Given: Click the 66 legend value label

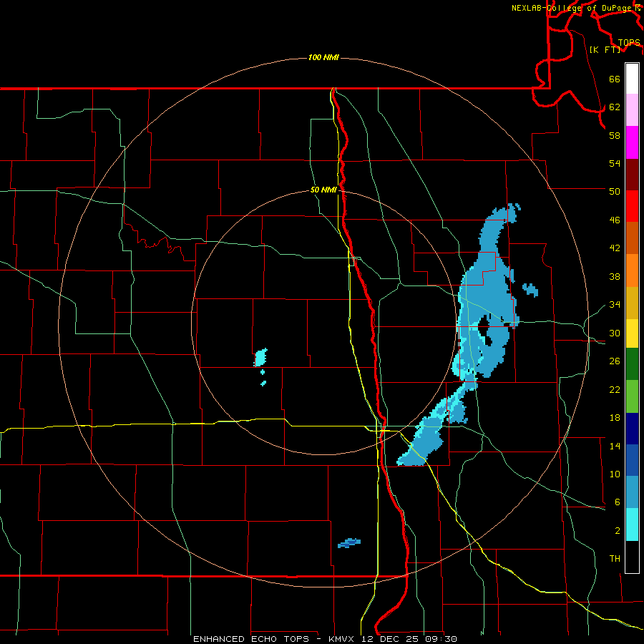Looking at the screenshot, I should point(615,79).
